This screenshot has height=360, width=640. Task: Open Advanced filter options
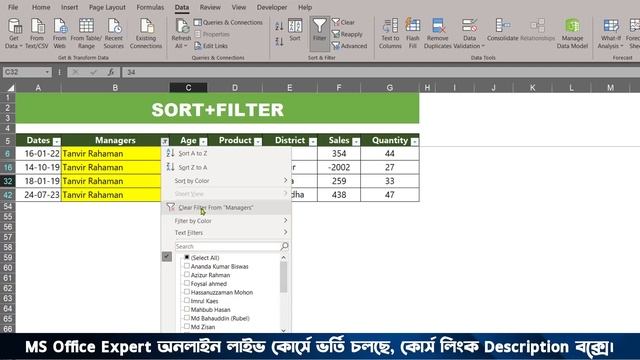pos(349,46)
